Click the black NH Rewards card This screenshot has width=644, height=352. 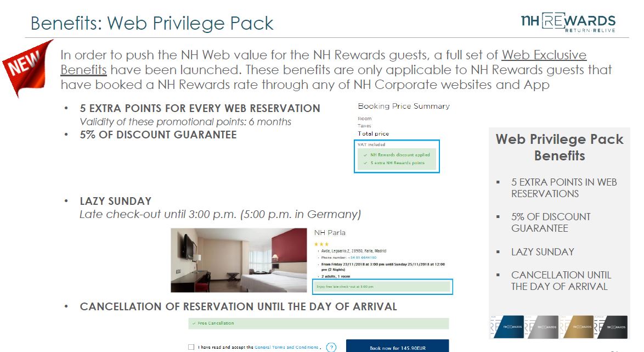coord(612,327)
